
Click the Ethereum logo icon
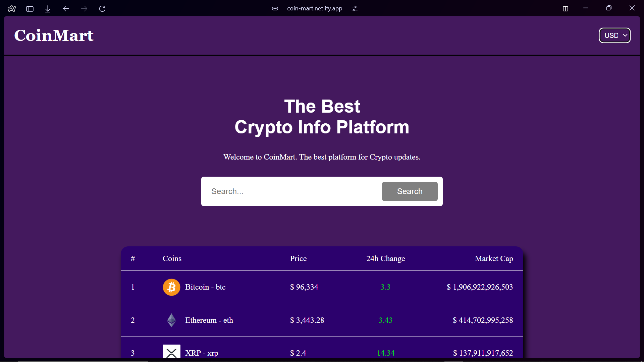[171, 320]
